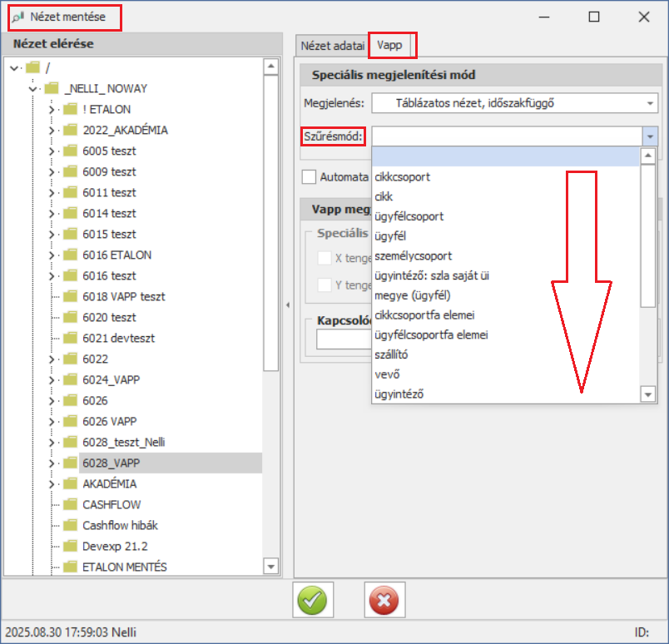
Task: Select megye (ügyfél) list option
Action: point(413,295)
